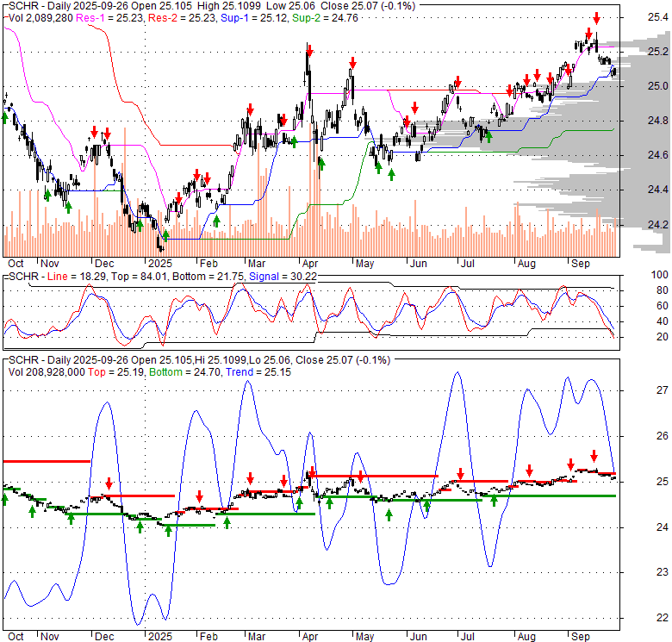Click the 80 label on oscillator axis
Viewport: 672px width, 642px height.
(663, 290)
